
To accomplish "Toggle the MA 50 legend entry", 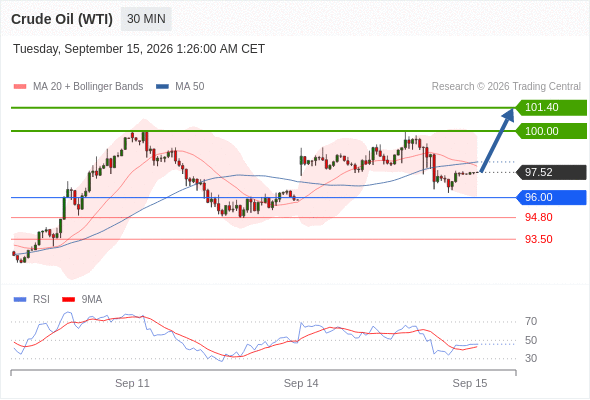I will pos(180,87).
